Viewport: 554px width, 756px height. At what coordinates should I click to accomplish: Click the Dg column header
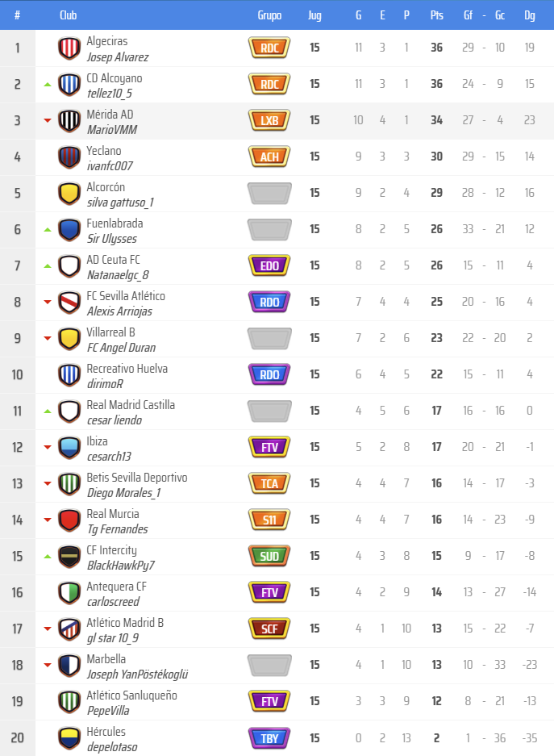pos(529,15)
